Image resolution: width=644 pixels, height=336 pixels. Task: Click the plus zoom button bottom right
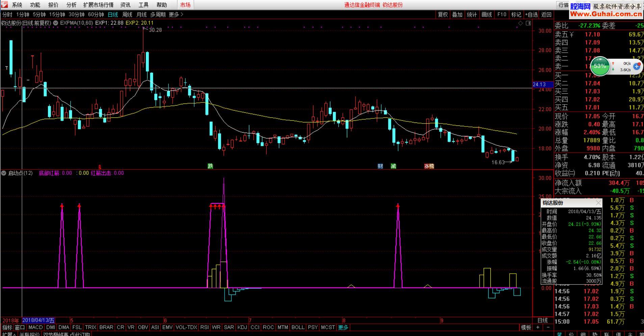[x=538, y=327]
